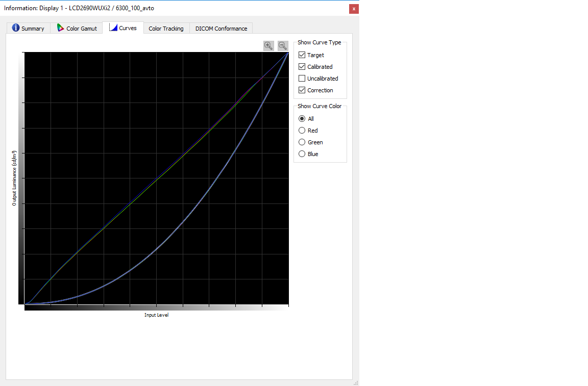Click the zoom out magnifier icon
Image resolution: width=588 pixels, height=386 pixels.
283,46
